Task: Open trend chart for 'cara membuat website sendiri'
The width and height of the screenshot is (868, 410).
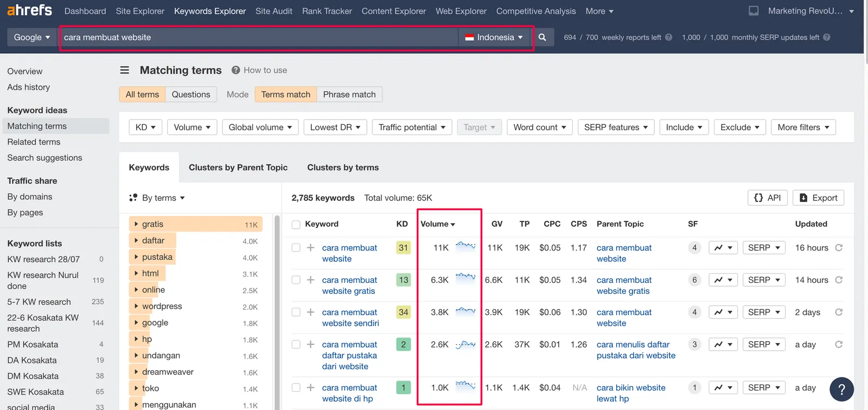Action: point(723,312)
